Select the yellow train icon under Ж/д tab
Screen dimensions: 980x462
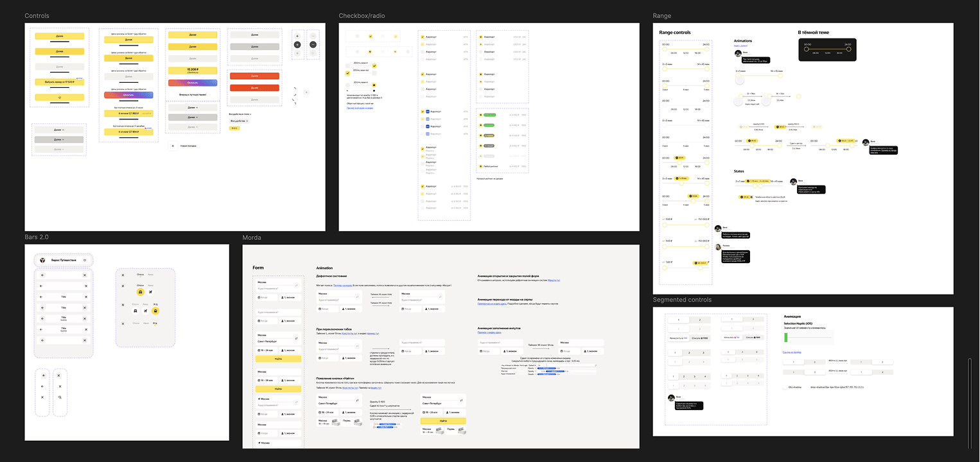pyautogui.click(x=155, y=311)
